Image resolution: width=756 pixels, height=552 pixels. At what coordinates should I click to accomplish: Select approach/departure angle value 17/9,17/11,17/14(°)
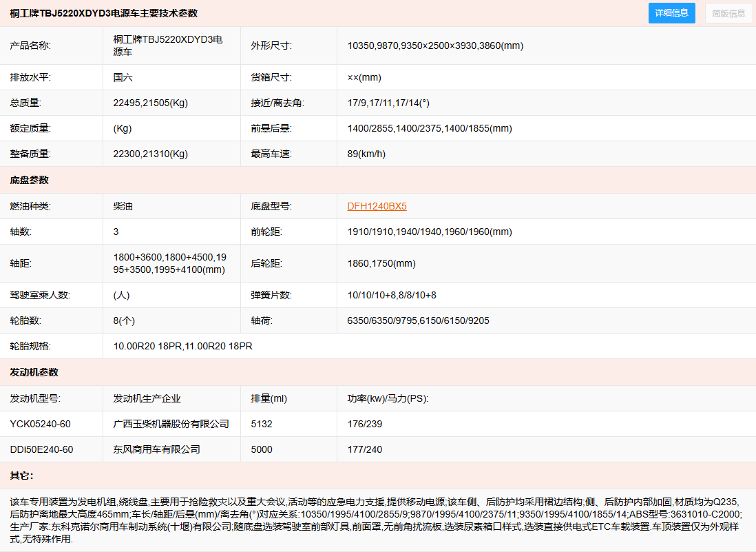pyautogui.click(x=388, y=103)
